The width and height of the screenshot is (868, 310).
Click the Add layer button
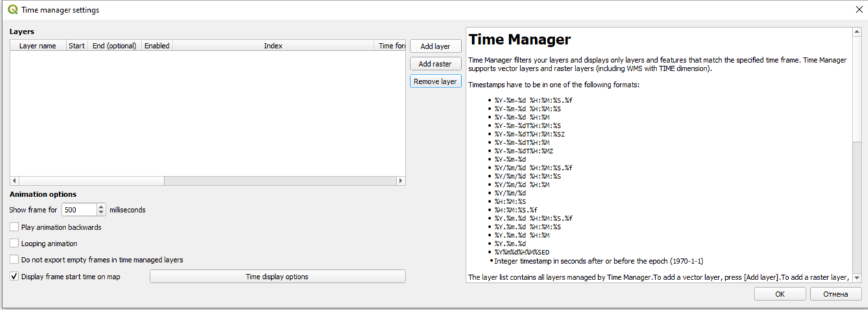435,47
